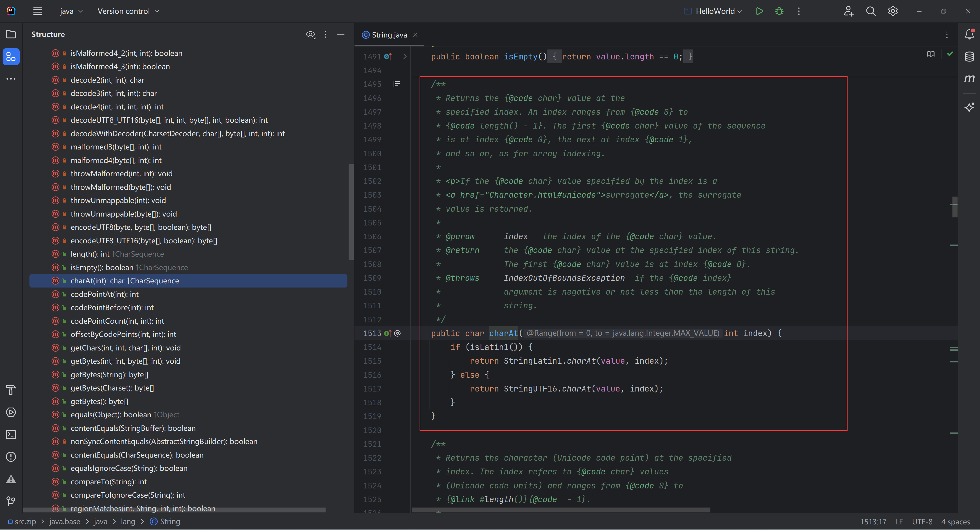Click the editor horizontal scrollbar
This screenshot has height=530, width=980.
tap(561, 510)
